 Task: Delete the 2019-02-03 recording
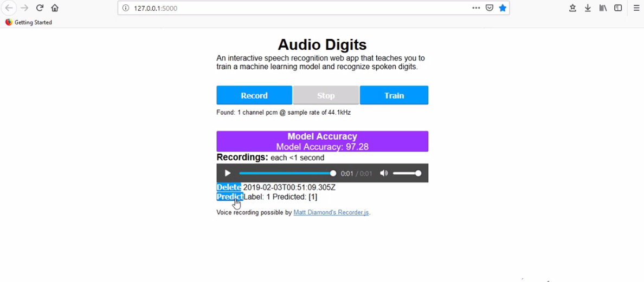(x=229, y=187)
